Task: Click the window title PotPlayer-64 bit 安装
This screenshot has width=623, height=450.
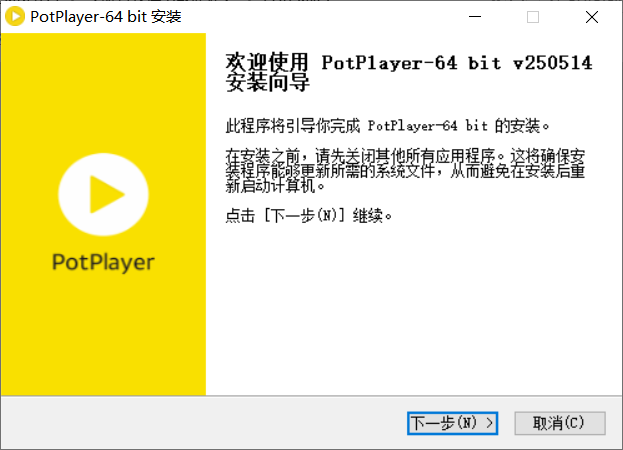Action: pos(106,17)
